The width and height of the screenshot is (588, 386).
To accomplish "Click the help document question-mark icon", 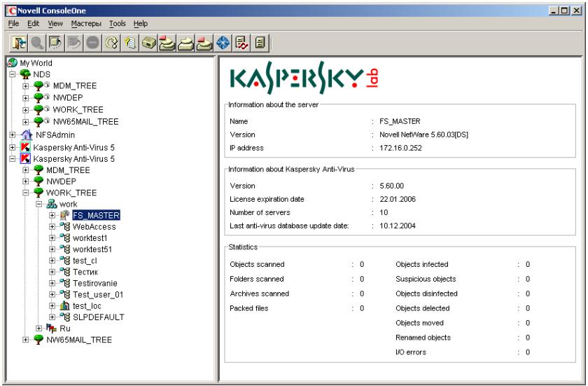I will click(129, 43).
